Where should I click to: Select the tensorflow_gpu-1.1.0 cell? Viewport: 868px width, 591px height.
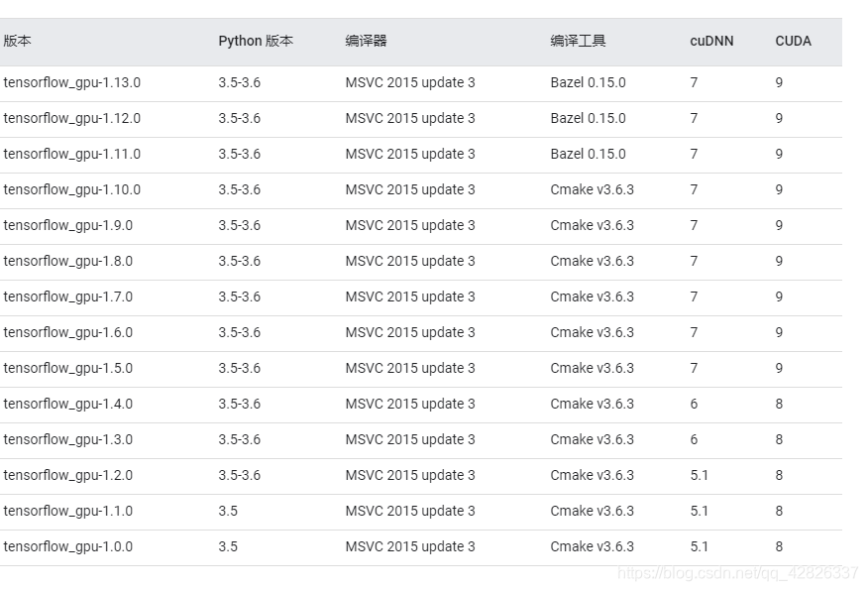68,512
